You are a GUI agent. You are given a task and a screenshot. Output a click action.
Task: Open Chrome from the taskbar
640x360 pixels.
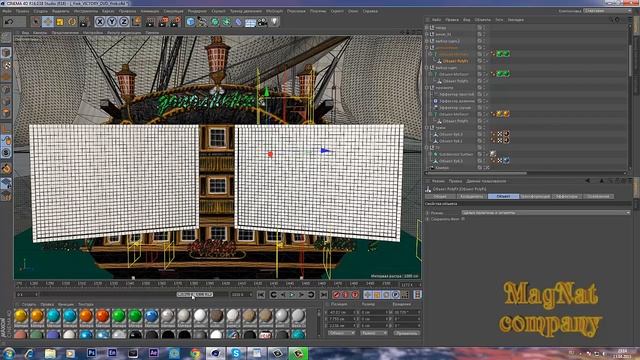tap(196, 353)
